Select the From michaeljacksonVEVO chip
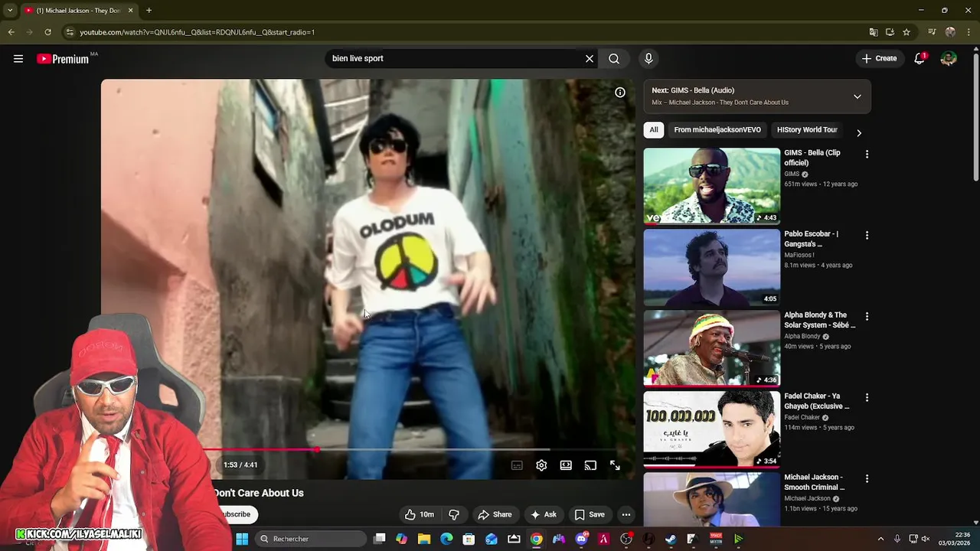Screen dimensions: 980x551 717,129
